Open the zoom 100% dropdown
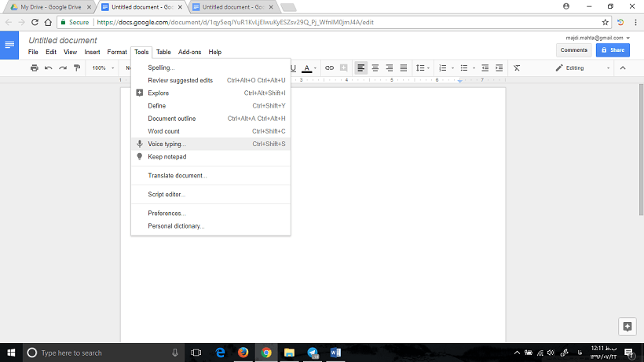644x362 pixels. point(101,68)
